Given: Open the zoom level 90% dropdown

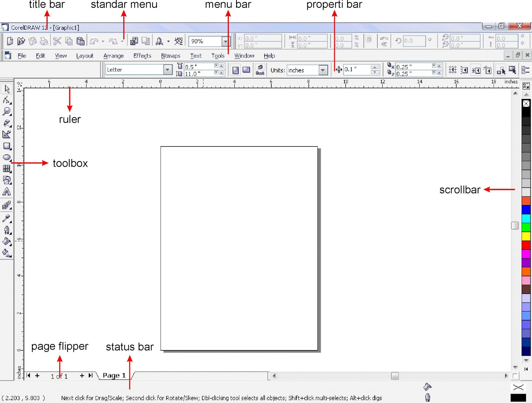Looking at the screenshot, I should [226, 41].
